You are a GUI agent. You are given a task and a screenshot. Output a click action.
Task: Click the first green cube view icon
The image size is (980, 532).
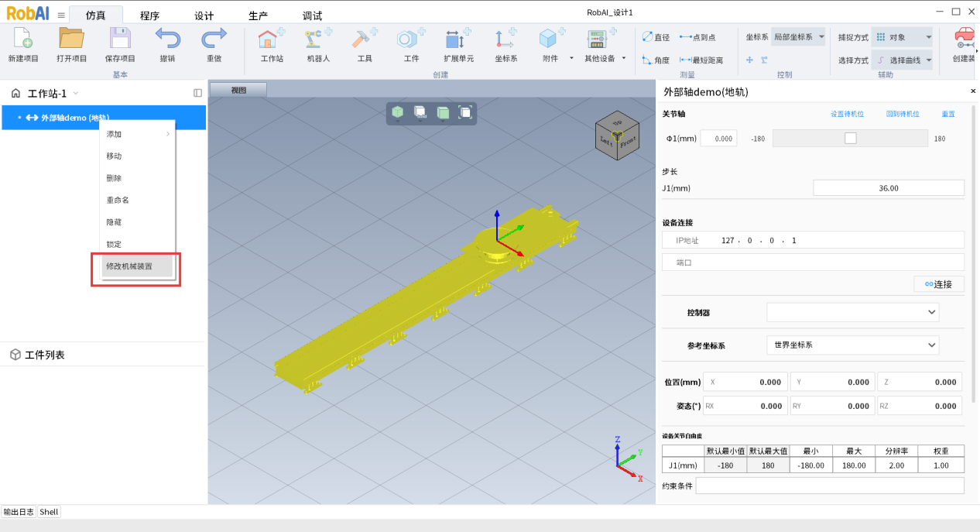(398, 112)
